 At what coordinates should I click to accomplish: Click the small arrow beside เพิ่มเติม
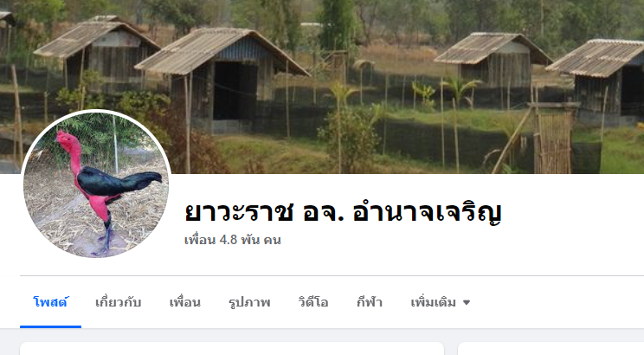click(467, 303)
